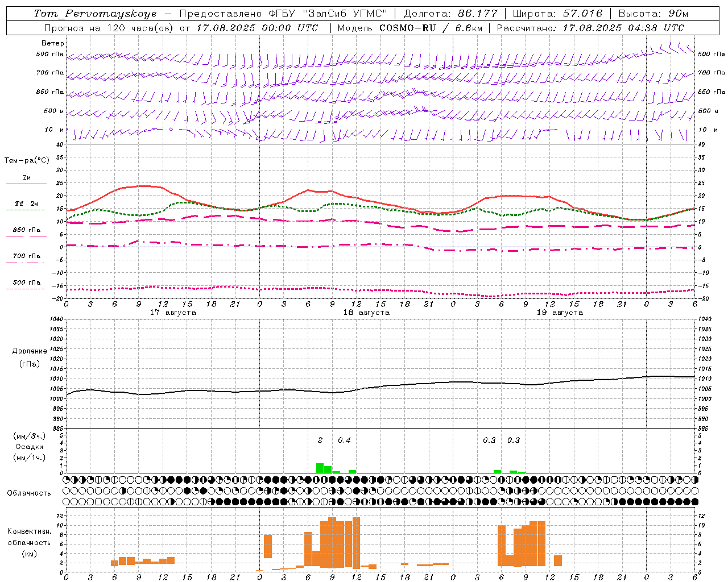Click the Тем-ра(°C) axis title

(x=27, y=161)
